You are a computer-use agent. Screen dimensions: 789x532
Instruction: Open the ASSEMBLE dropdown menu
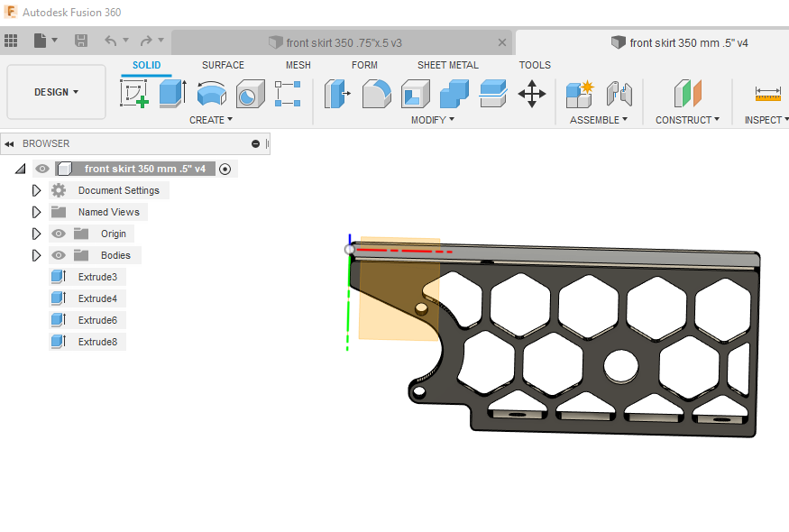599,120
